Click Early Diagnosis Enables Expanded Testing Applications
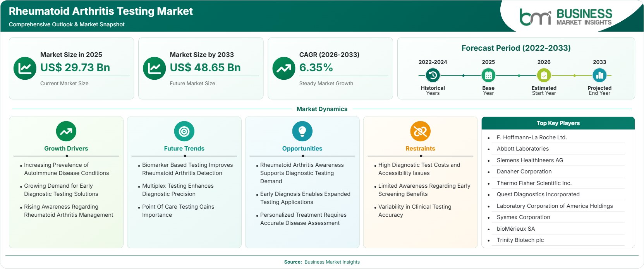Image resolution: width=644 pixels, height=269 pixels. [305, 198]
